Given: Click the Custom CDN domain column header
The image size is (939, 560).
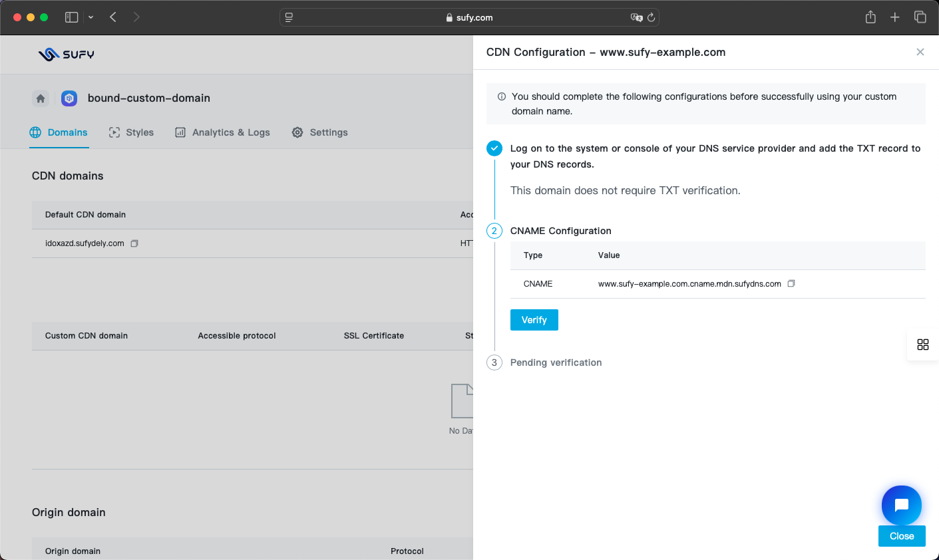Looking at the screenshot, I should pos(87,336).
